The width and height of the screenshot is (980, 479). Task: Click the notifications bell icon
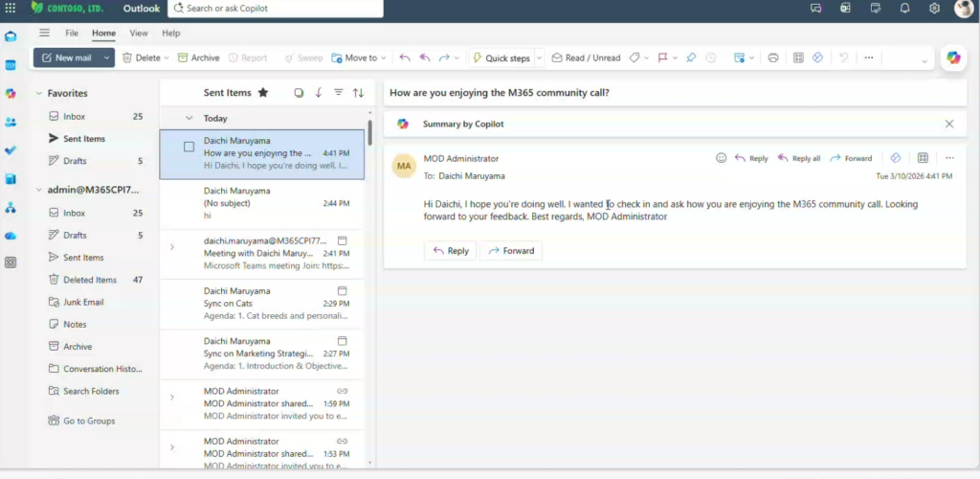coord(904,9)
